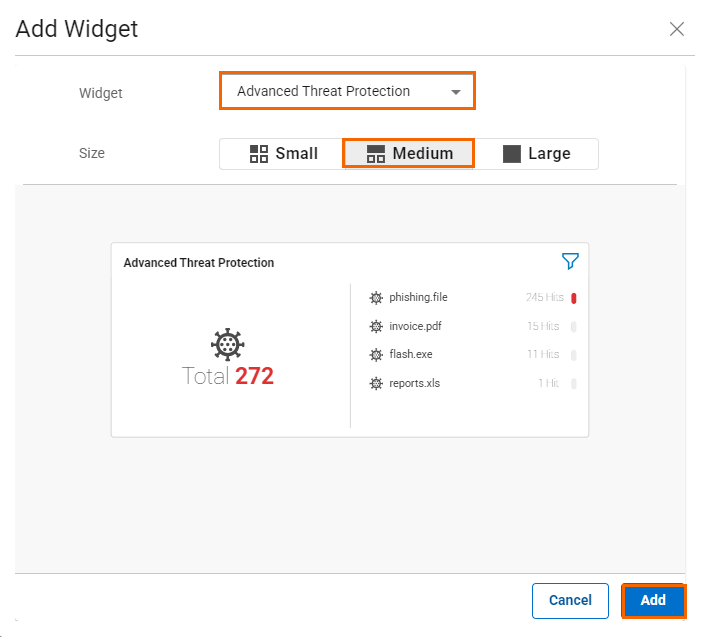Click the Large size square icon

click(512, 154)
